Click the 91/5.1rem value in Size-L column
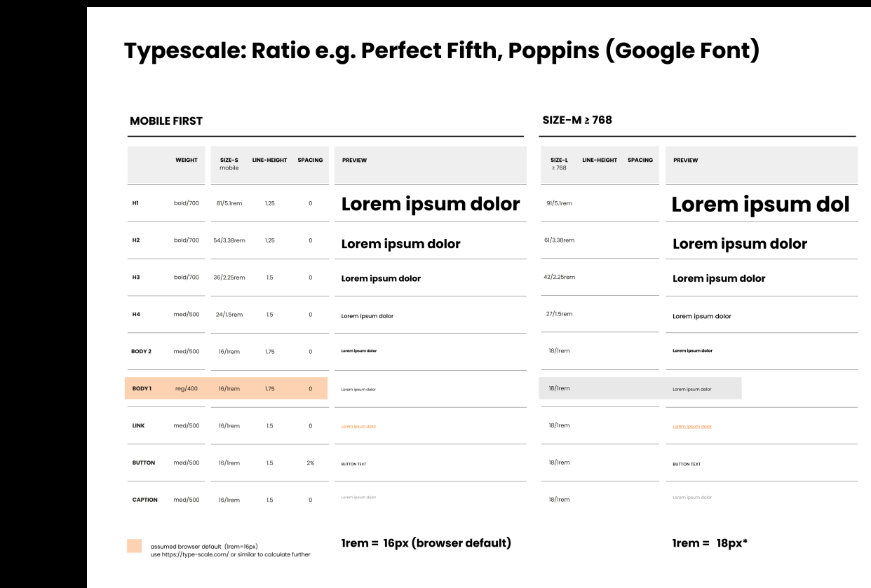 pos(559,203)
